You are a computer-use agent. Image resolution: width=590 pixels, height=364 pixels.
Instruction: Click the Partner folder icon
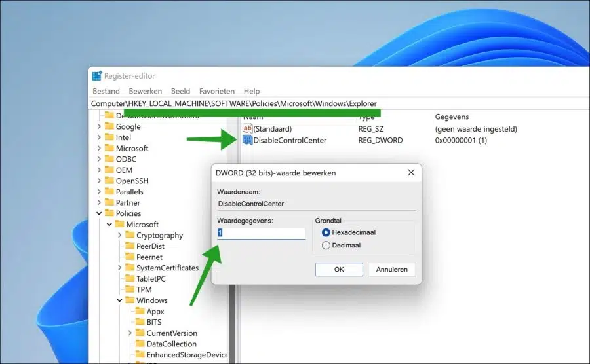coord(109,202)
